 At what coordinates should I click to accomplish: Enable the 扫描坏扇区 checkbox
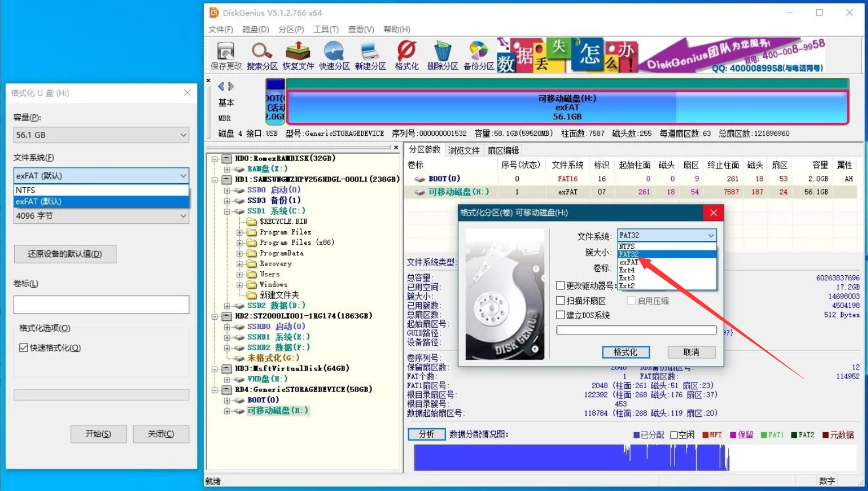[561, 301]
